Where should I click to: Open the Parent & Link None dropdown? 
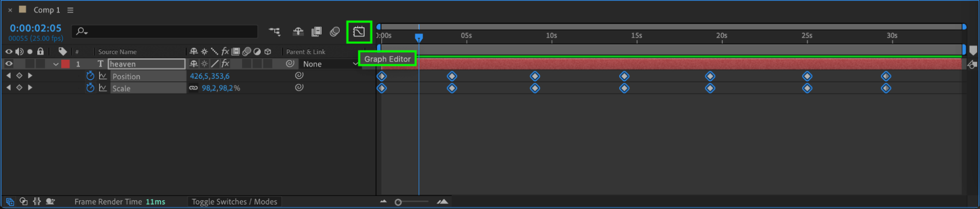(x=329, y=64)
